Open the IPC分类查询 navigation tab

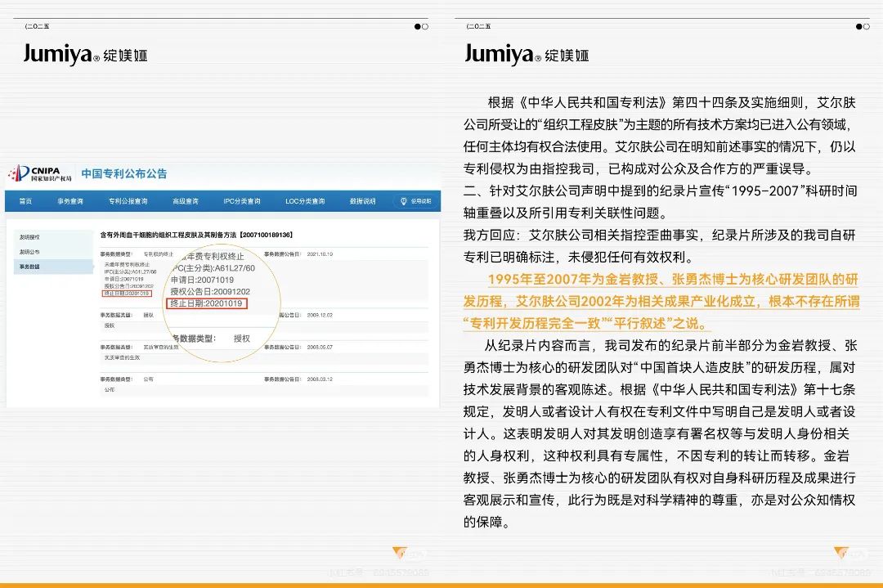point(241,201)
